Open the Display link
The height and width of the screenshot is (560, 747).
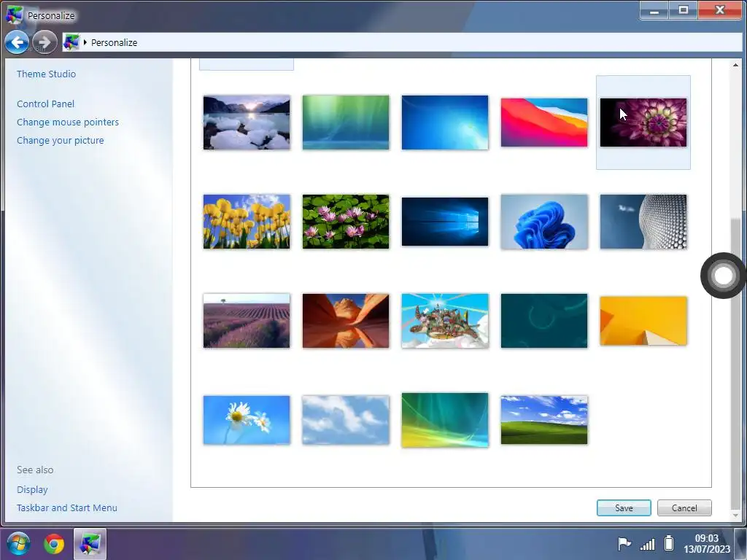[32, 489]
